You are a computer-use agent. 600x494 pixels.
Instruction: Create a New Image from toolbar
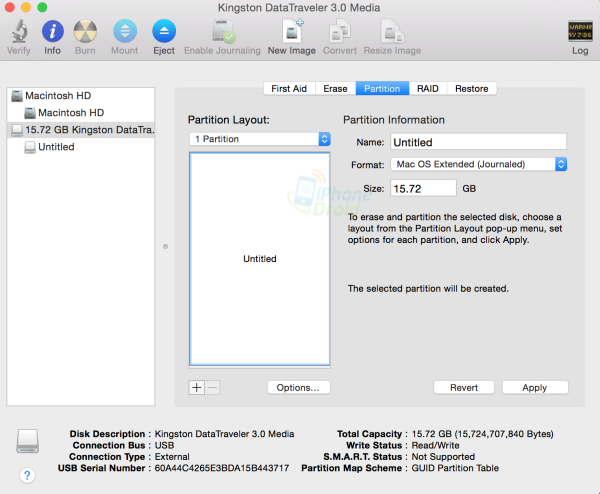click(292, 31)
